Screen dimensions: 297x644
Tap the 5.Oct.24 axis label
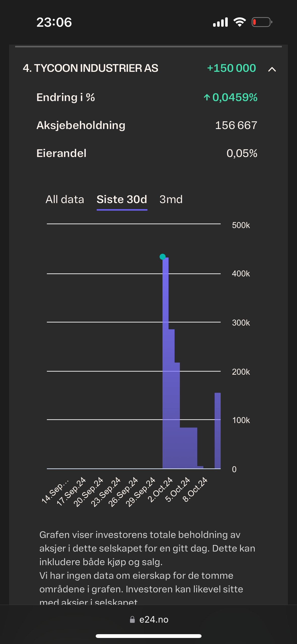[x=178, y=489]
